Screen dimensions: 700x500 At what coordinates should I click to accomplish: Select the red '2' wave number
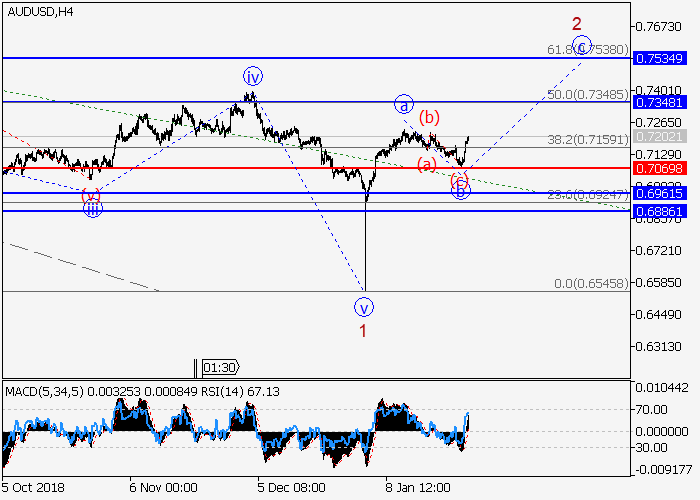click(x=577, y=23)
